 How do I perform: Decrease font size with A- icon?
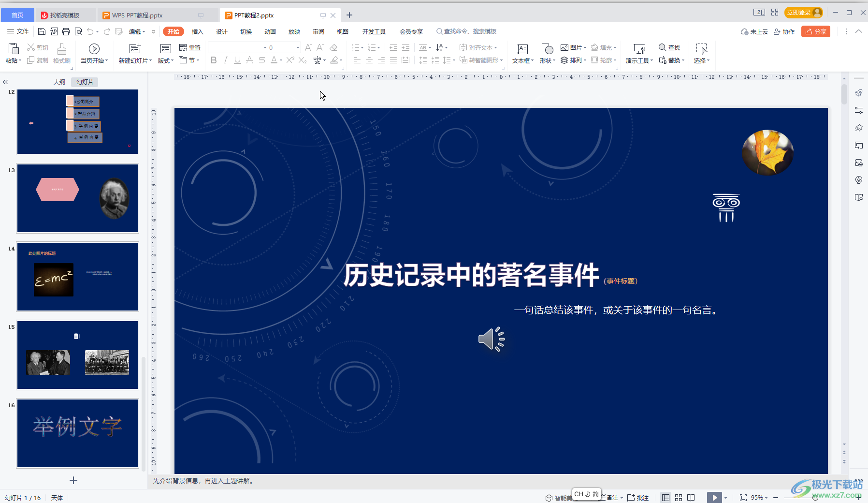pyautogui.click(x=320, y=47)
